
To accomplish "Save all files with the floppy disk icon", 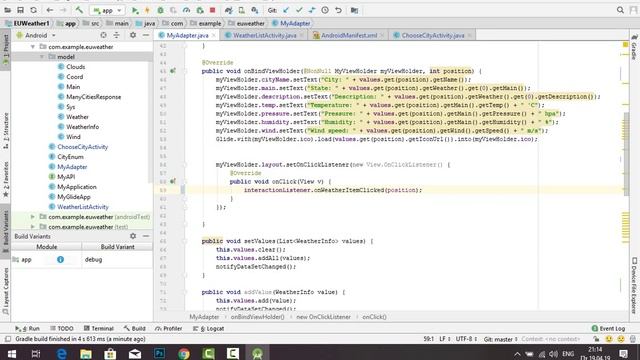I will coord(20,10).
